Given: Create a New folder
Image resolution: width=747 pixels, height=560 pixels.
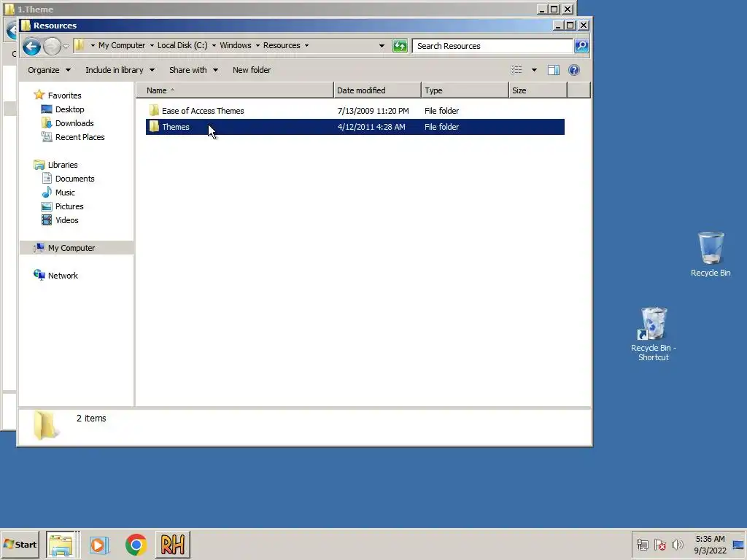Looking at the screenshot, I should pos(252,70).
